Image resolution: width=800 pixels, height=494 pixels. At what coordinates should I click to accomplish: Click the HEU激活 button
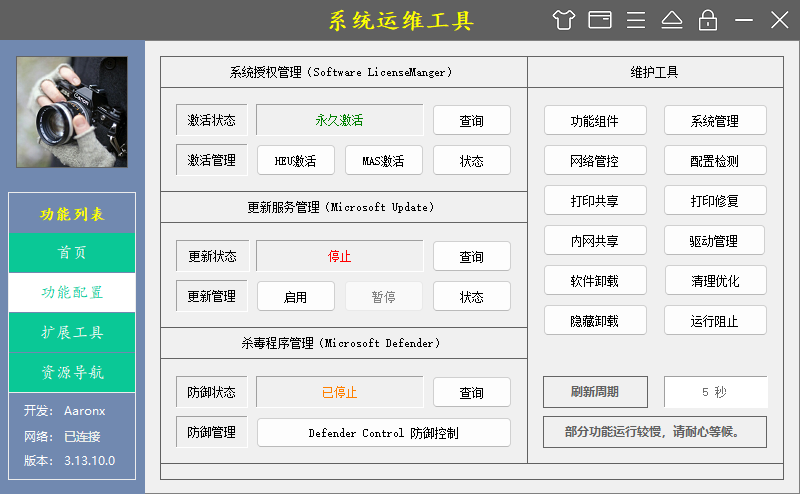pyautogui.click(x=296, y=161)
